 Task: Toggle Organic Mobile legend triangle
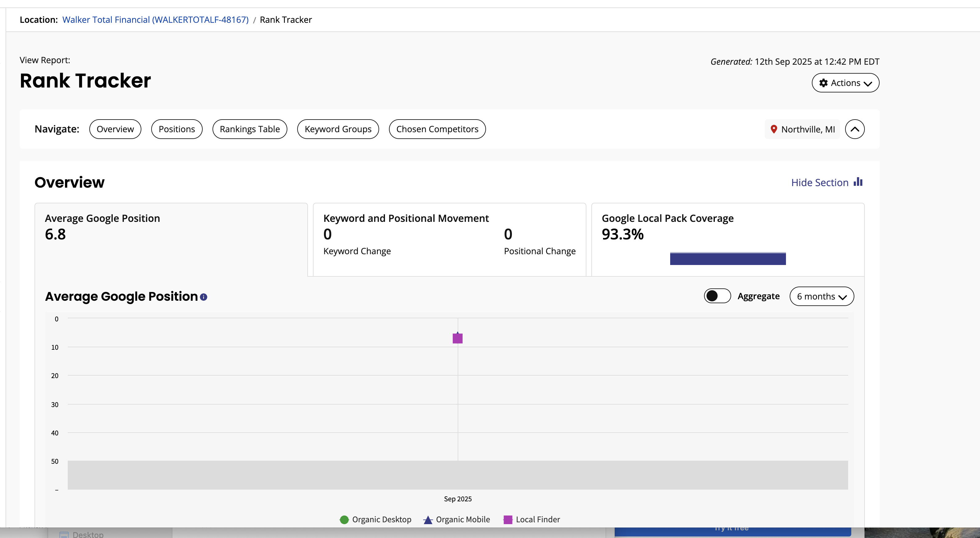pos(428,520)
